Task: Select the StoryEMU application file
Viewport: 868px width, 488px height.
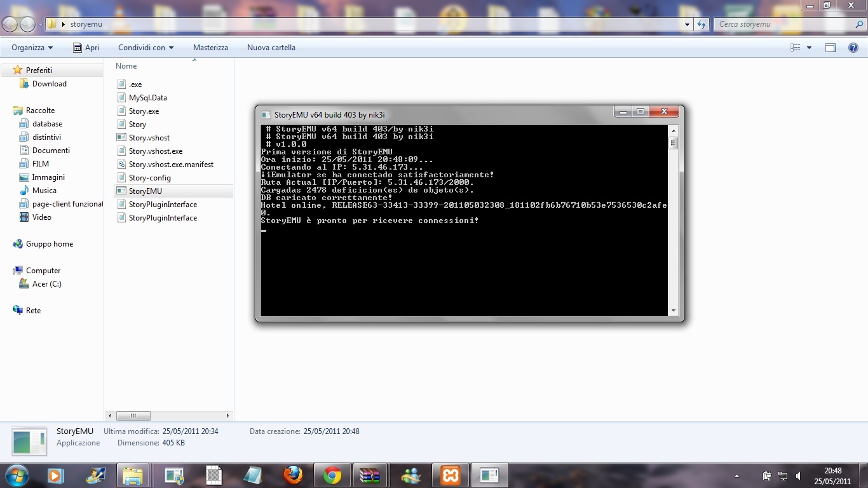Action: tap(145, 191)
